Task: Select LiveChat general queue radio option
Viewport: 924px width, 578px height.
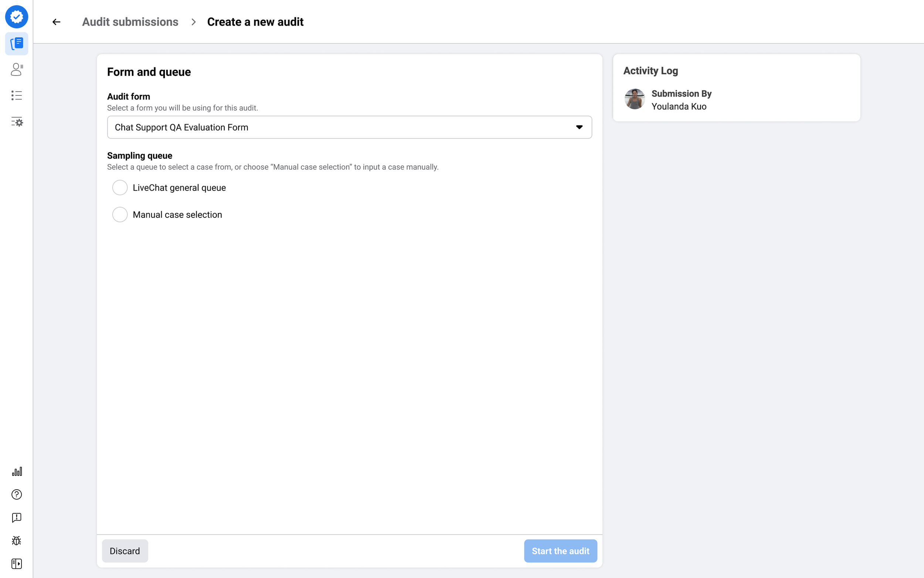Action: pos(120,188)
